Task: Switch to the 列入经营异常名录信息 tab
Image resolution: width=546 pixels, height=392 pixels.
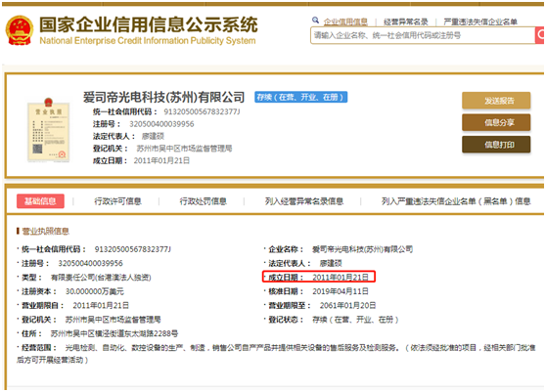Action: tap(304, 201)
